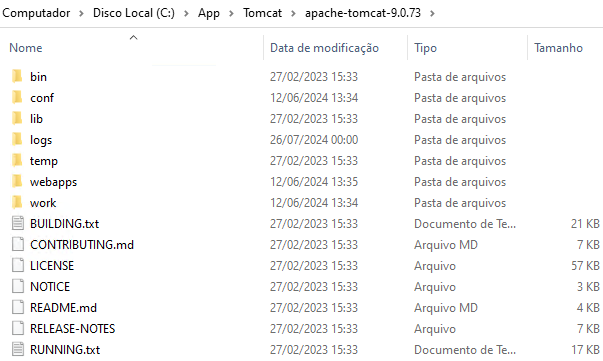Viewport: 603px width, 361px height.
Task: Select the webapps folder name
Action: click(x=53, y=182)
